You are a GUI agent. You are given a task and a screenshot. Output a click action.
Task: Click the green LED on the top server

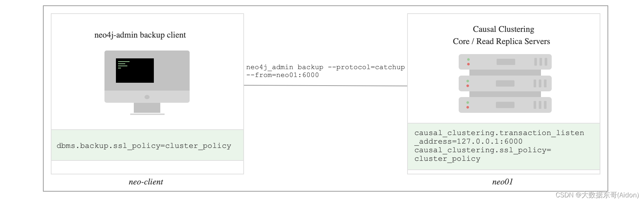tap(468, 59)
